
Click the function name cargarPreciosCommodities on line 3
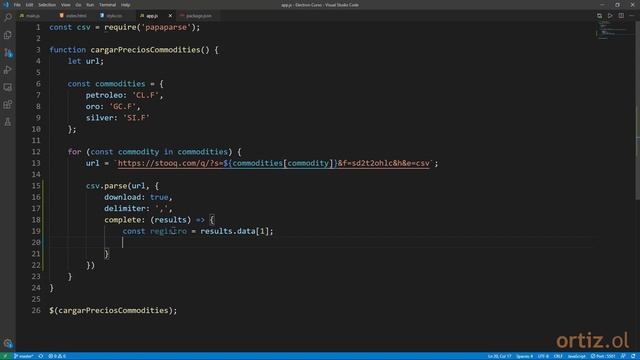[x=145, y=50]
